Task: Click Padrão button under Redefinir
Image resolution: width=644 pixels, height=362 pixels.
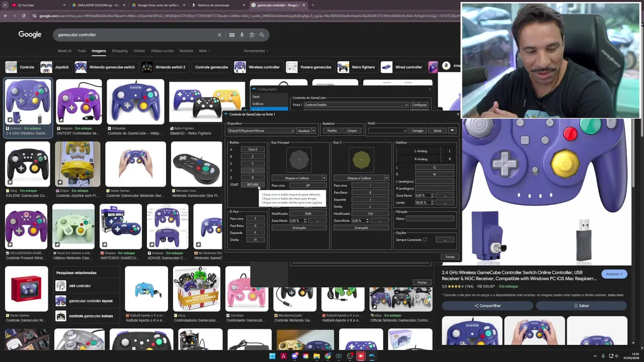Action: pos(332,131)
